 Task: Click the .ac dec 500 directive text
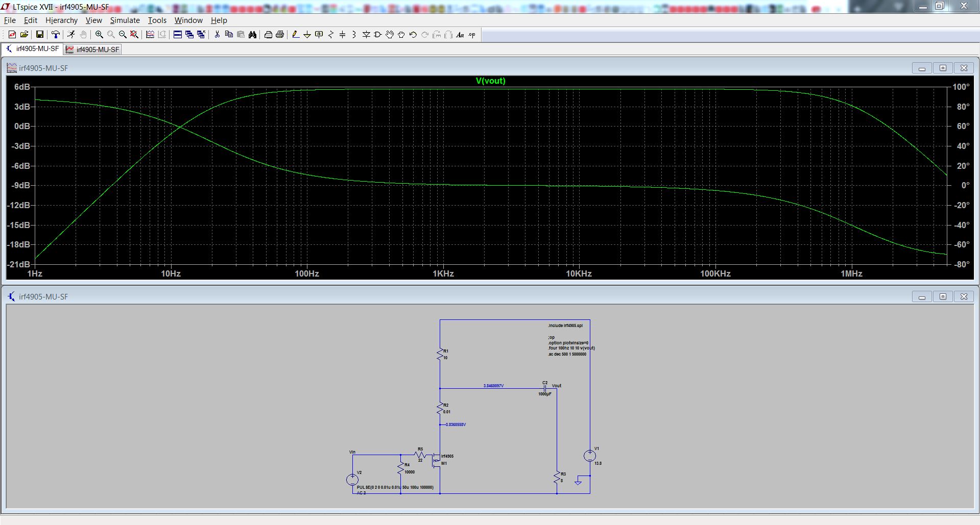pos(567,354)
